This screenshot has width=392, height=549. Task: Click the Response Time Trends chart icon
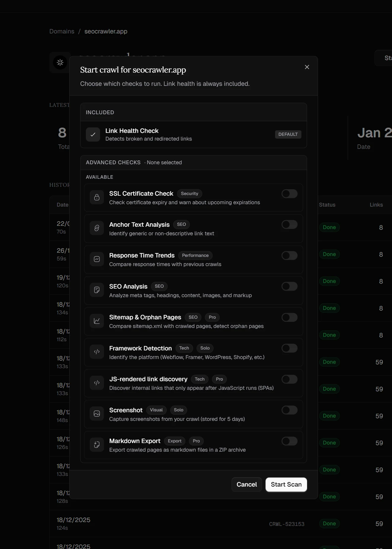(97, 259)
